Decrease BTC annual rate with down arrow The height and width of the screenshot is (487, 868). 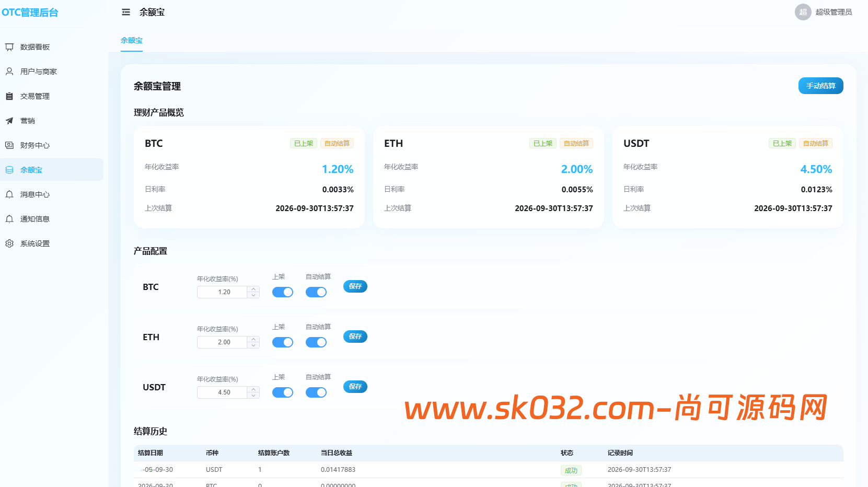tap(253, 295)
